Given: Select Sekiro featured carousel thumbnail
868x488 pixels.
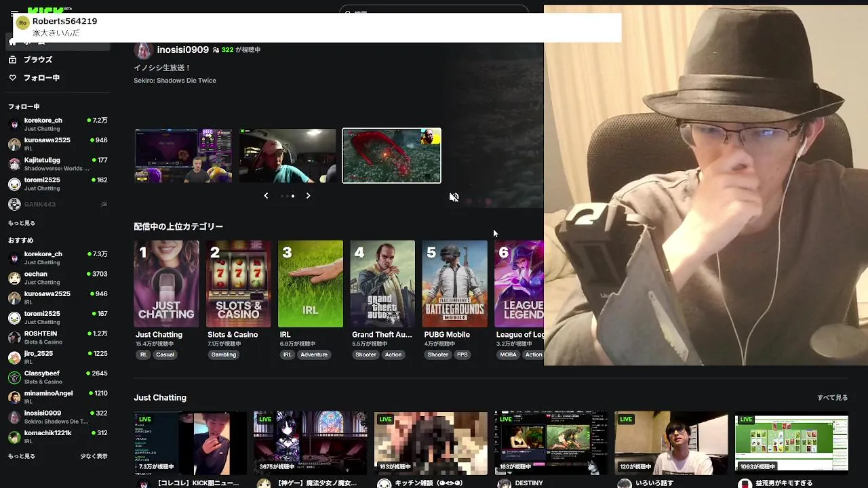Looking at the screenshot, I should click(x=392, y=156).
